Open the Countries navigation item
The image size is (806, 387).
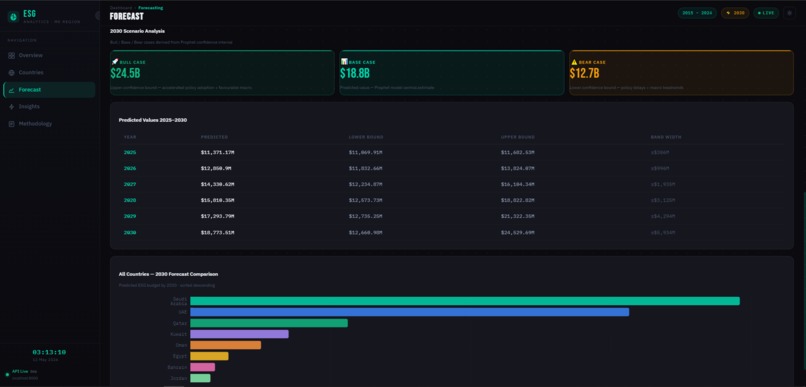click(x=49, y=72)
